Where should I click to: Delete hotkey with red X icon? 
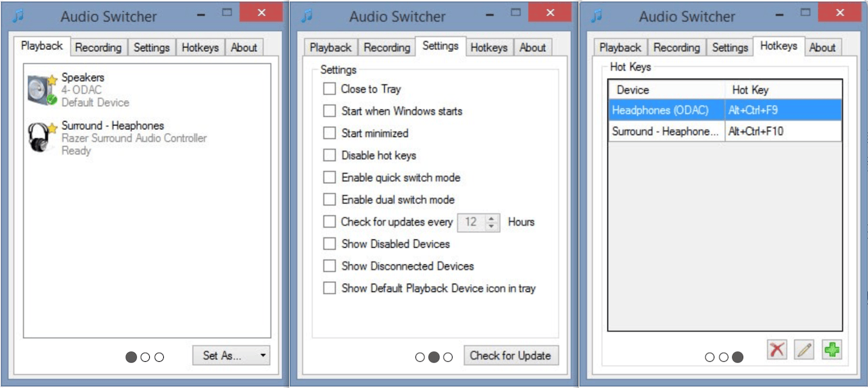tap(777, 350)
